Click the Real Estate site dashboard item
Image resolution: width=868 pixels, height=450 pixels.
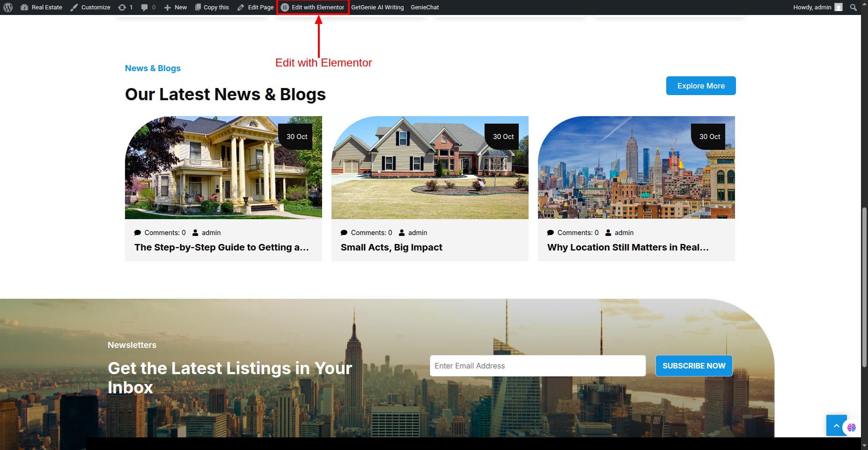tap(42, 7)
